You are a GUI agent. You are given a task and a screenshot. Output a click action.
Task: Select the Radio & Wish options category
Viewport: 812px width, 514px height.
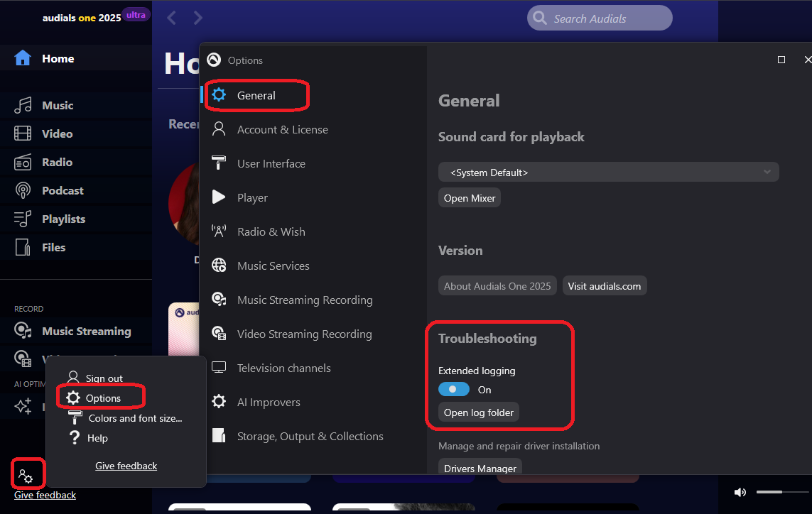click(x=271, y=231)
